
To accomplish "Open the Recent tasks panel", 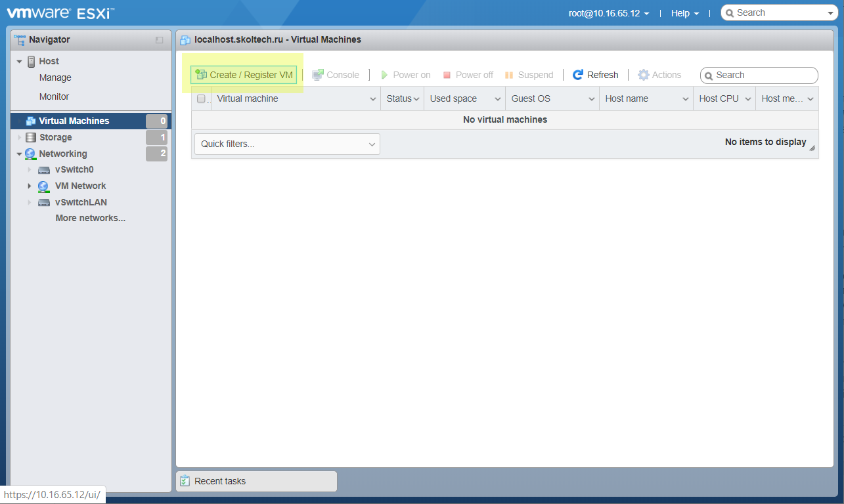I will [256, 481].
